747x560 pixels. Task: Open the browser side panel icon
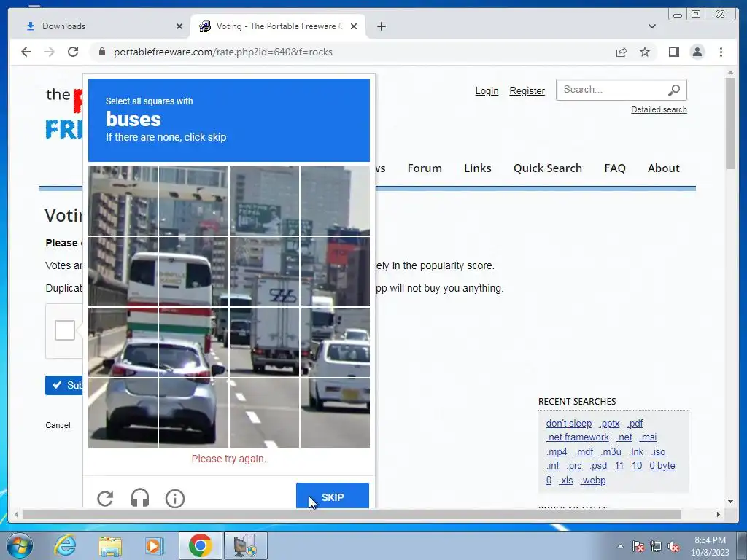(673, 52)
